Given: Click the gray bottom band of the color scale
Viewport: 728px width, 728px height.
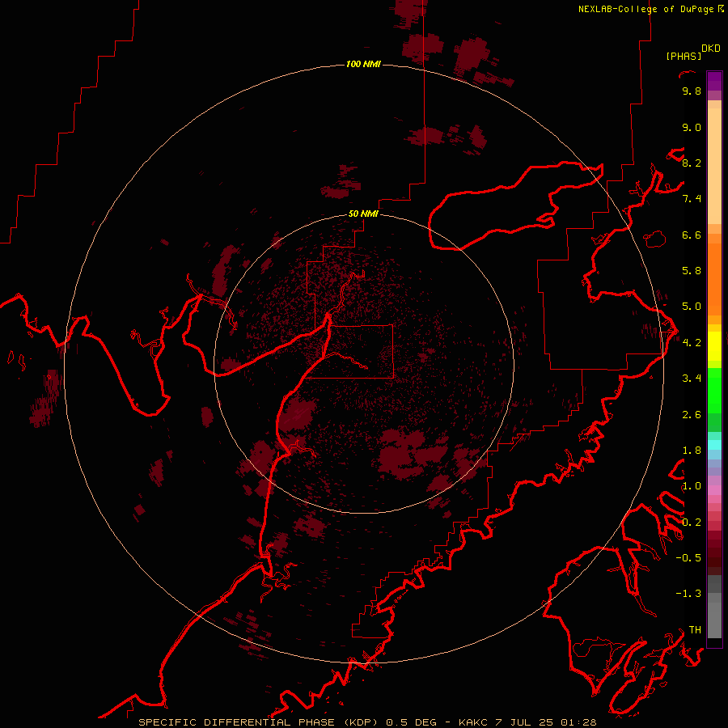Looking at the screenshot, I should coord(714,620).
